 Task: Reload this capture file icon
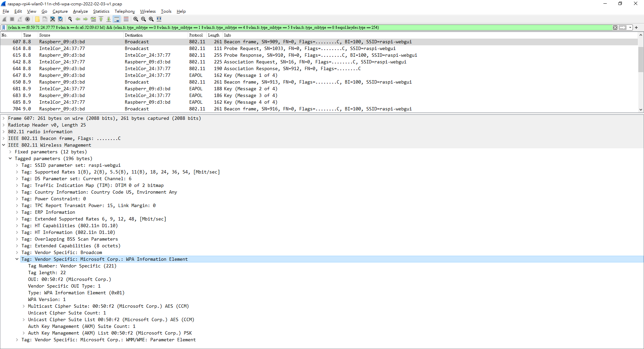pyautogui.click(x=60, y=19)
